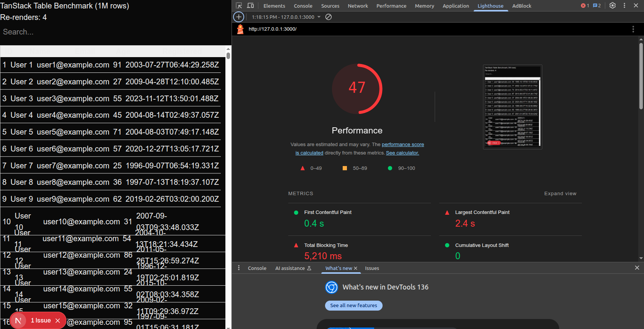Click the Next.js N logo badge
This screenshot has height=329, width=644.
pyautogui.click(x=18, y=321)
